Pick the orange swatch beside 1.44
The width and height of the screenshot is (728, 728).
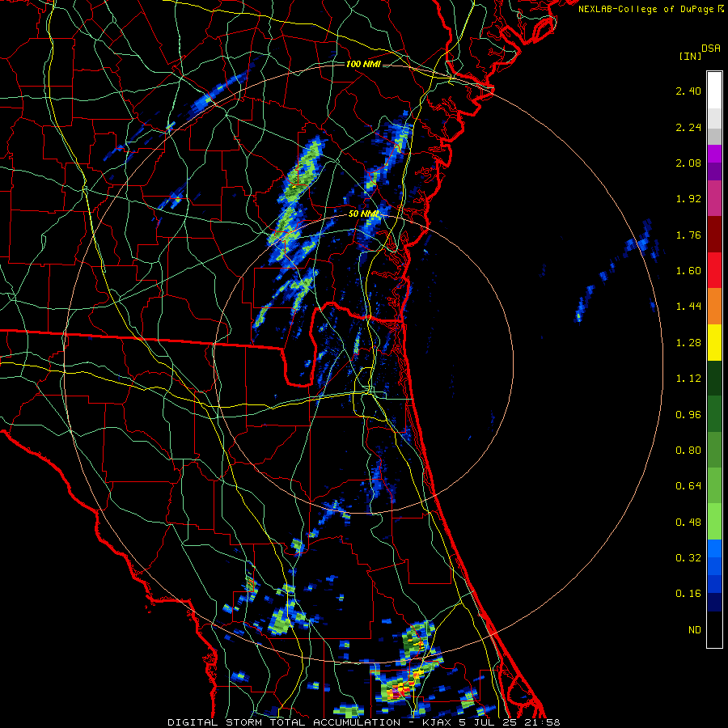(714, 307)
